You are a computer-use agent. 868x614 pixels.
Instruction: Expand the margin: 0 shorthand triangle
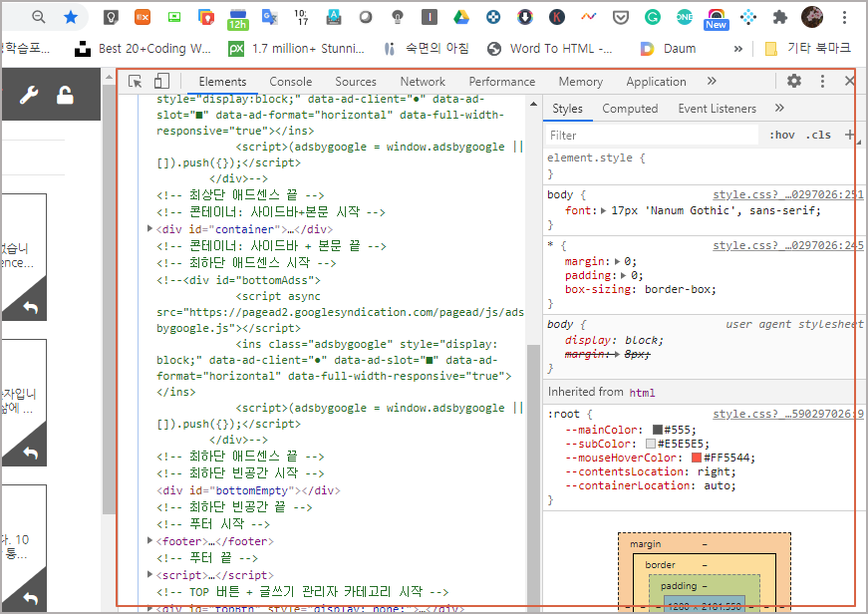617,261
